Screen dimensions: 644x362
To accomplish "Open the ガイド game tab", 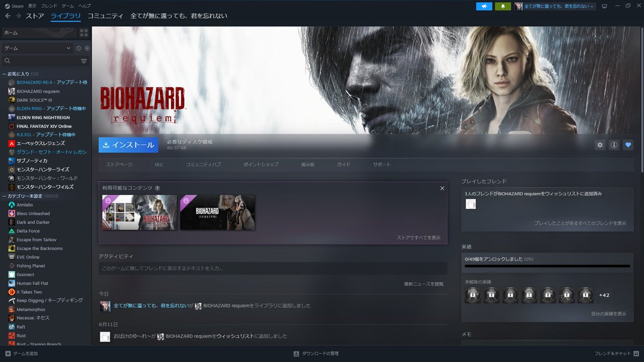I will (x=343, y=164).
